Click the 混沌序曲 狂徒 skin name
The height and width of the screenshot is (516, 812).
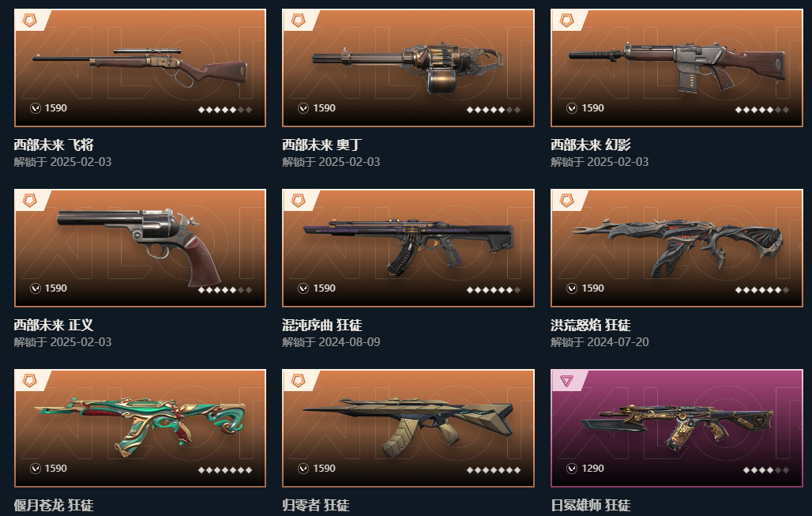(x=322, y=325)
